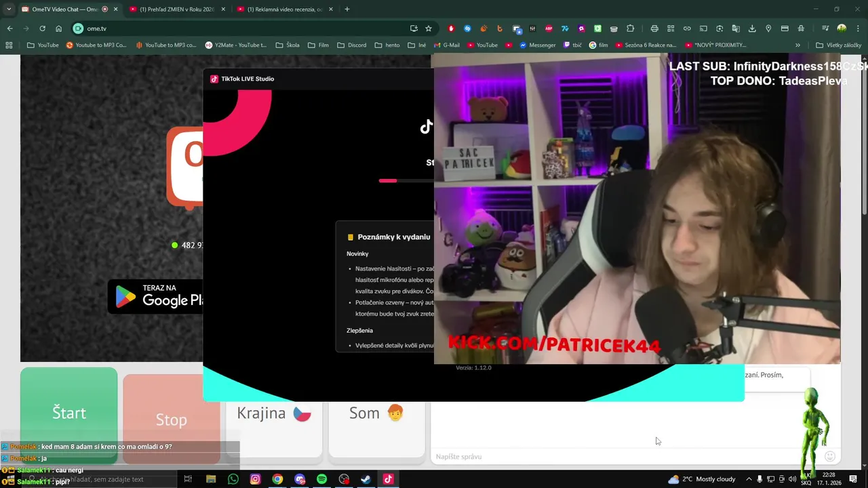The image size is (868, 488).
Task: Open TikTok LIVE Studio taskbar icon
Action: [x=388, y=479]
